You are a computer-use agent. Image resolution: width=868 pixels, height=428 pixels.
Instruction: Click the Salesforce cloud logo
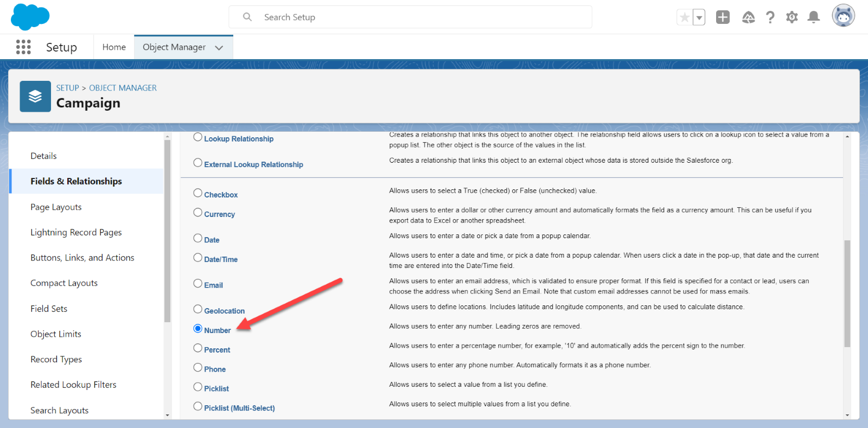click(30, 17)
